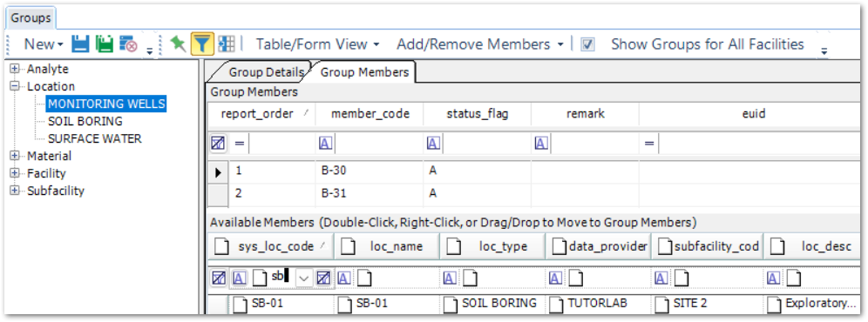The image size is (868, 322).
Task: Click the remark column header
Action: (585, 114)
